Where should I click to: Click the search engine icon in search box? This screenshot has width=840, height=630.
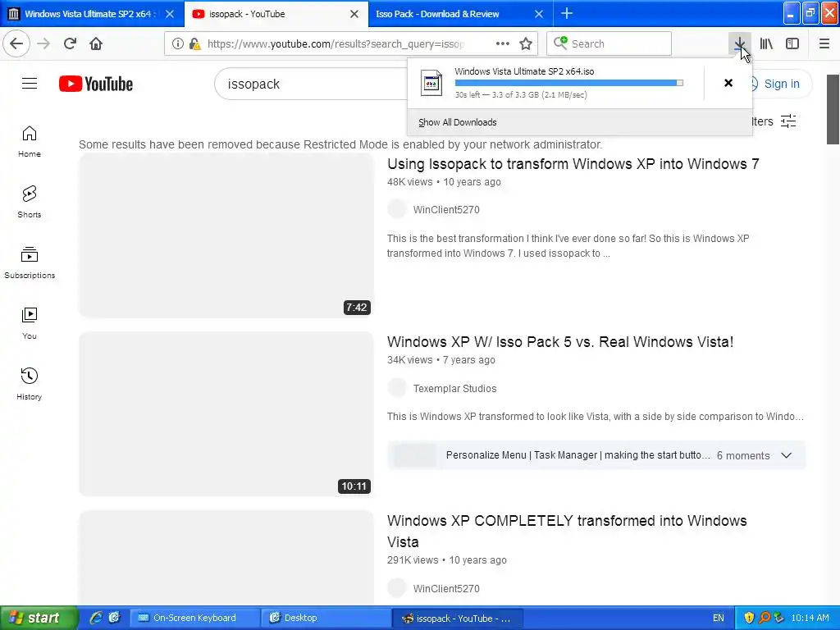click(560, 43)
